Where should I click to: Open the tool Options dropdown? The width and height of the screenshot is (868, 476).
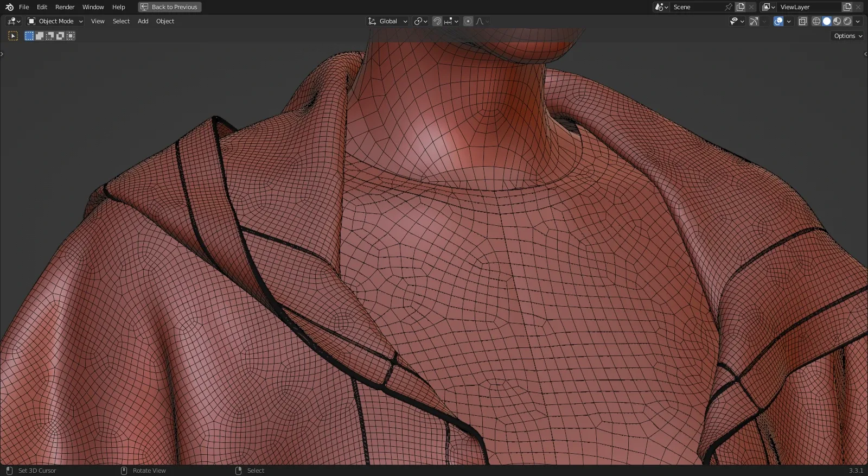click(848, 36)
